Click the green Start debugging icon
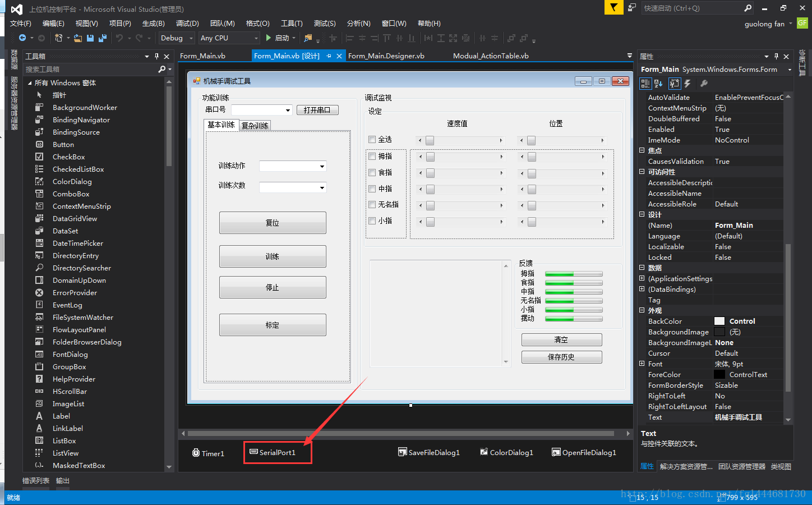 point(269,38)
